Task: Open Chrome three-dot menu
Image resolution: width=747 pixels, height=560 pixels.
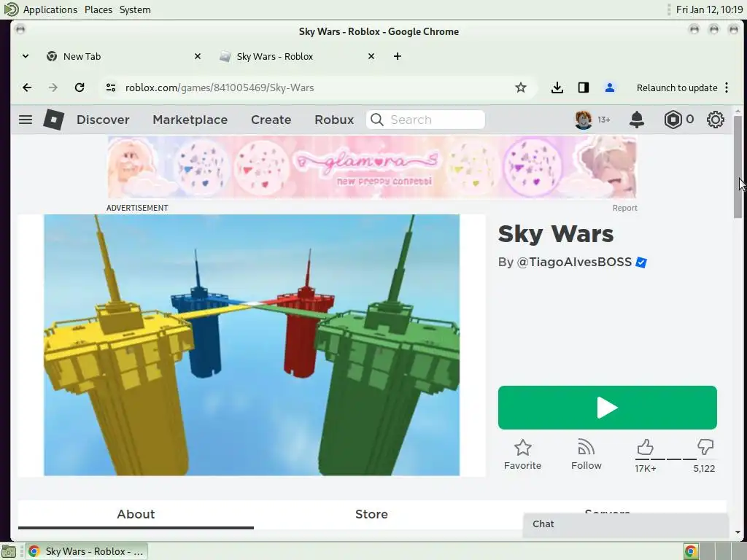Action: 727,87
